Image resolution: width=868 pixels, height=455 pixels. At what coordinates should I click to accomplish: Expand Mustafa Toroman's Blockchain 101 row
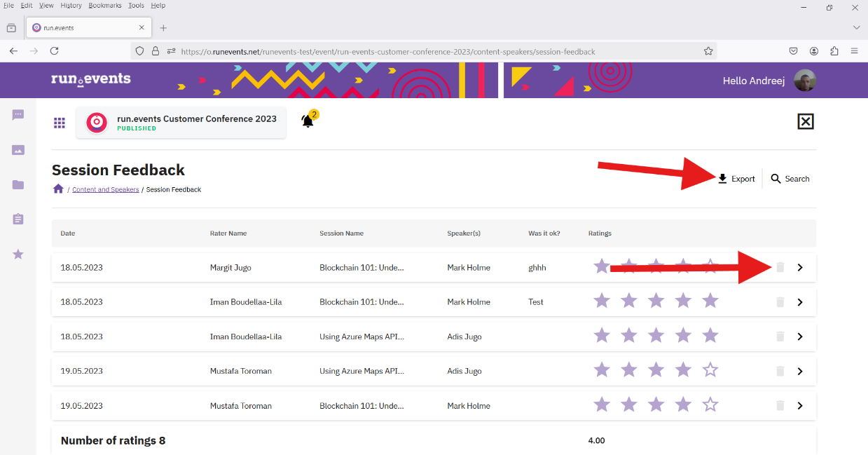coord(800,406)
